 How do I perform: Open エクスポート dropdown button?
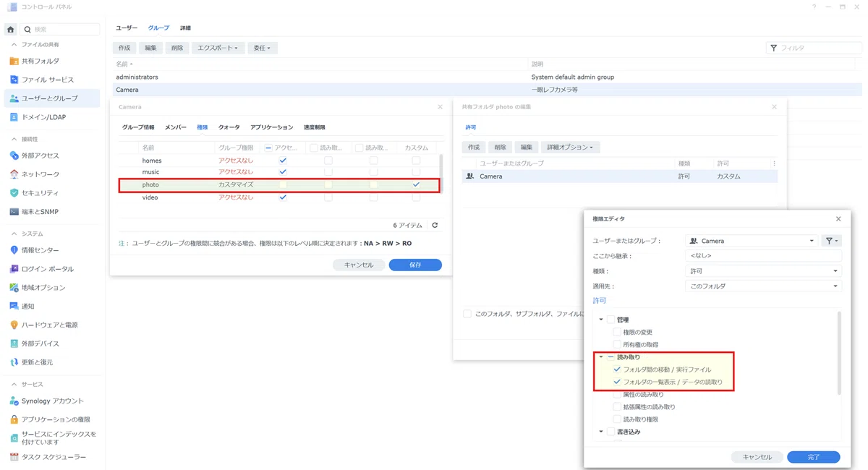click(218, 48)
